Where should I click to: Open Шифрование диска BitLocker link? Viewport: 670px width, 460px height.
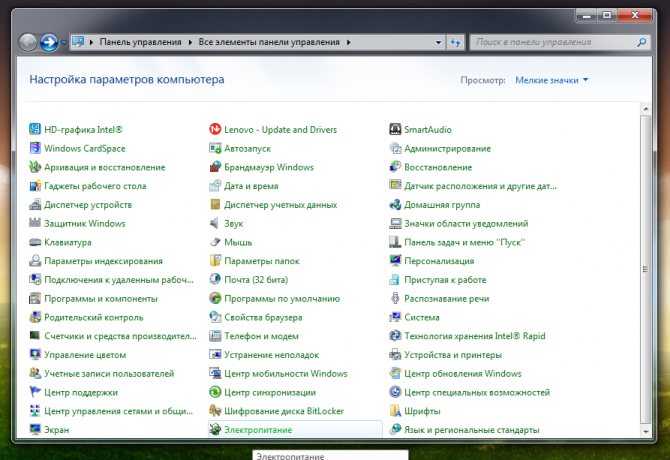pos(284,411)
